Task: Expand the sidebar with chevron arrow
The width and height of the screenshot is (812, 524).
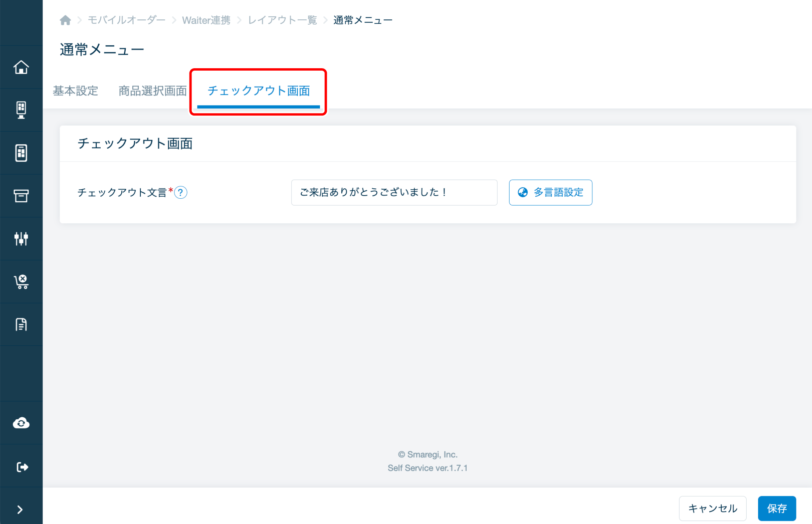Action: pyautogui.click(x=20, y=509)
